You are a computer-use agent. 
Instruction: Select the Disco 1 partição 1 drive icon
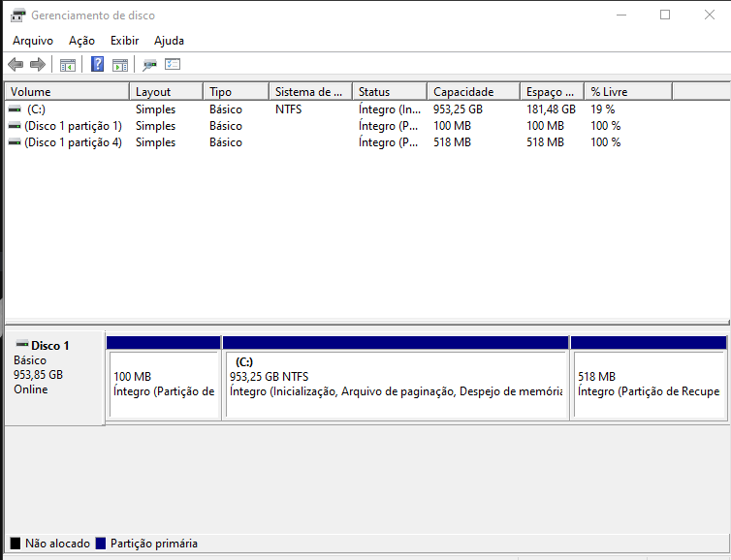coord(15,126)
